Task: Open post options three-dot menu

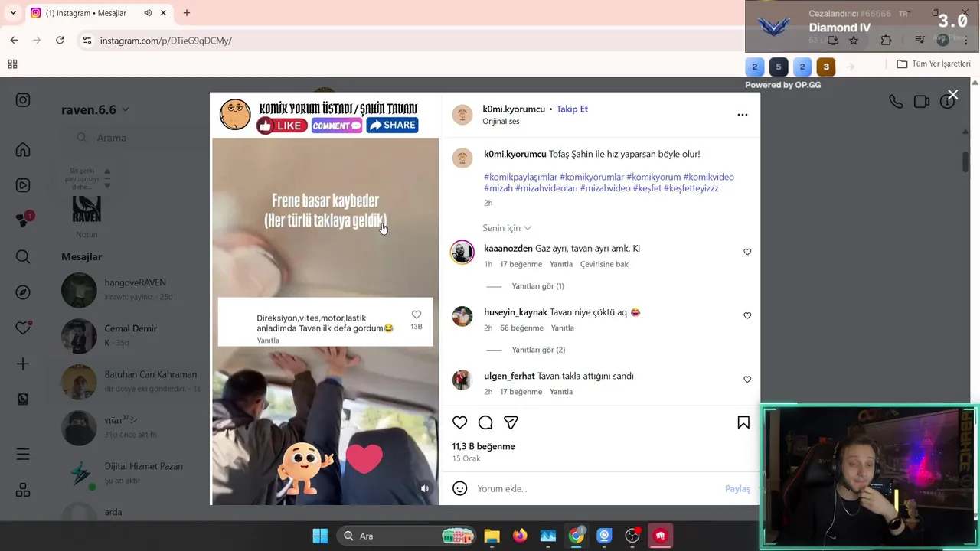Action: point(742,115)
